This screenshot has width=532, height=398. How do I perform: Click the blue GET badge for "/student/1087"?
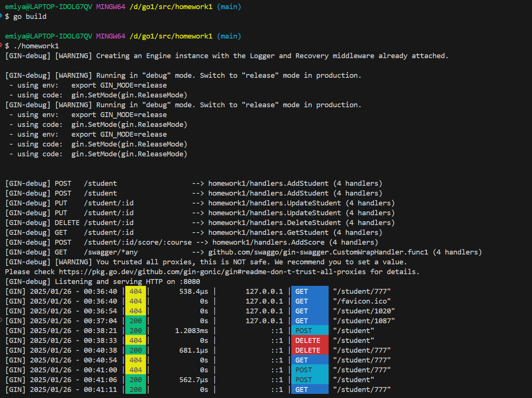pyautogui.click(x=309, y=321)
